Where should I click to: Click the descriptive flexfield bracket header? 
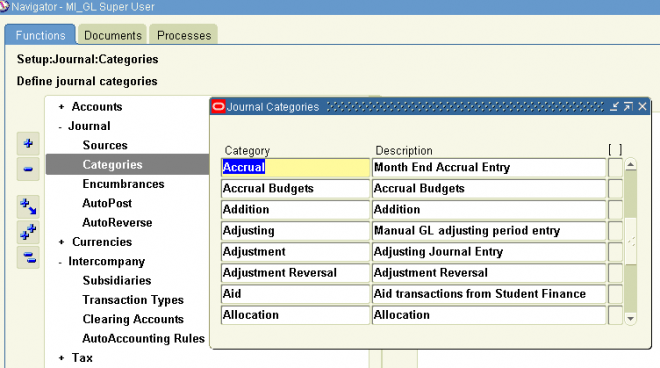[x=615, y=149]
